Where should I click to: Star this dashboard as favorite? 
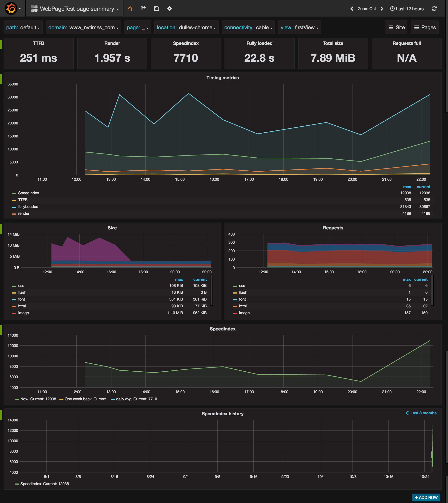pyautogui.click(x=130, y=9)
